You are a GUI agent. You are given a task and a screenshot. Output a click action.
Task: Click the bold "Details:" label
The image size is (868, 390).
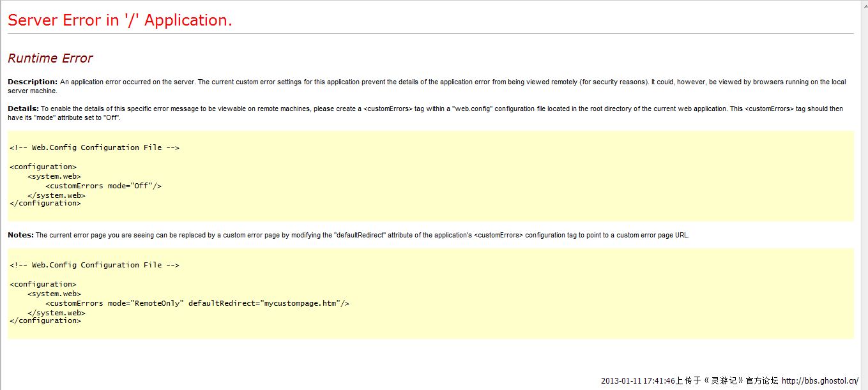(x=23, y=109)
